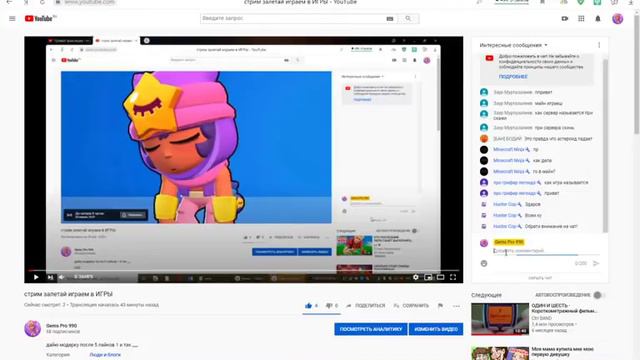
Task: Go to YouTube home via the logo
Action: click(x=40, y=19)
